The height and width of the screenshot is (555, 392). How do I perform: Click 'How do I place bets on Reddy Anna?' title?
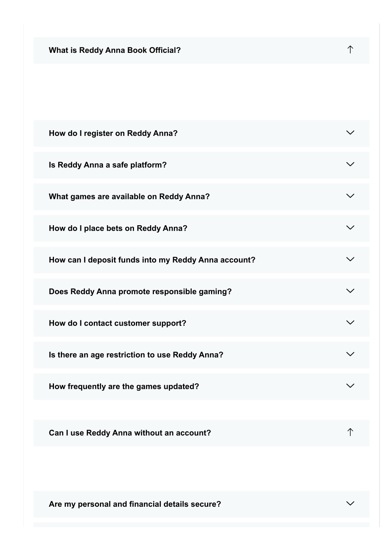coord(118,228)
